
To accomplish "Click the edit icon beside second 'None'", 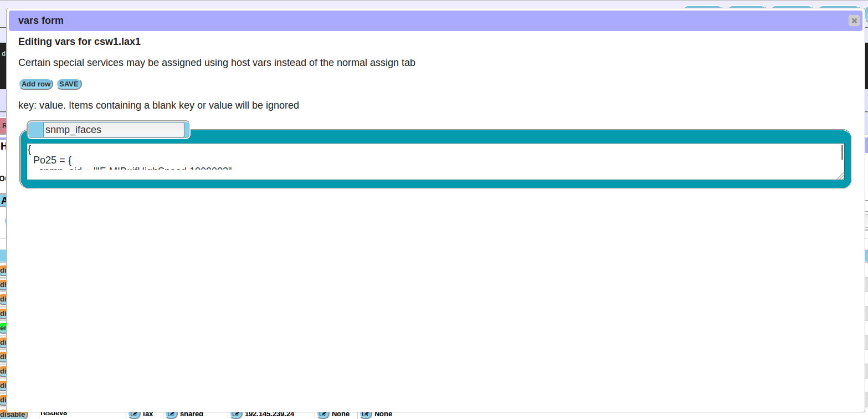I will pyautogui.click(x=366, y=414).
